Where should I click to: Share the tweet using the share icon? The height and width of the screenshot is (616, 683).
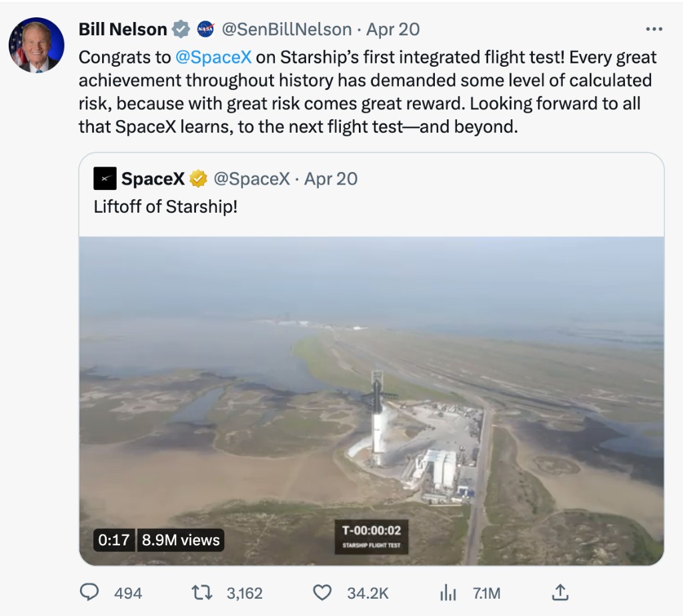point(560,592)
